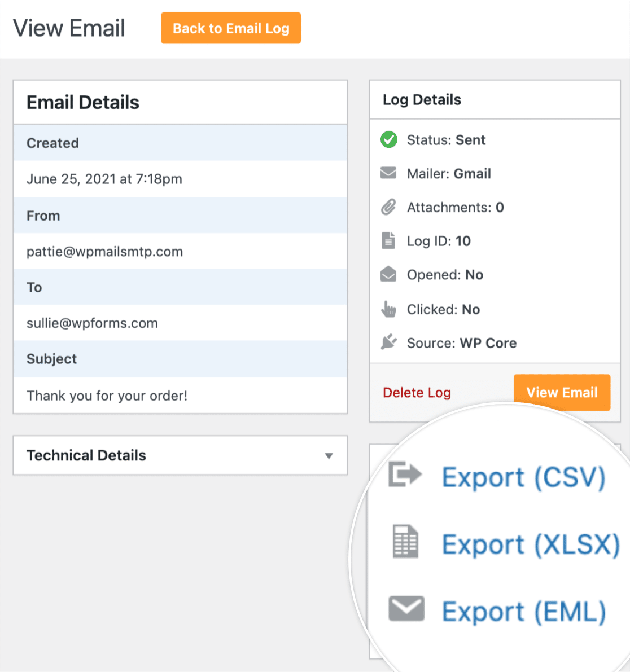Click the Attachments paperclip icon
The width and height of the screenshot is (630, 672).
coord(388,207)
